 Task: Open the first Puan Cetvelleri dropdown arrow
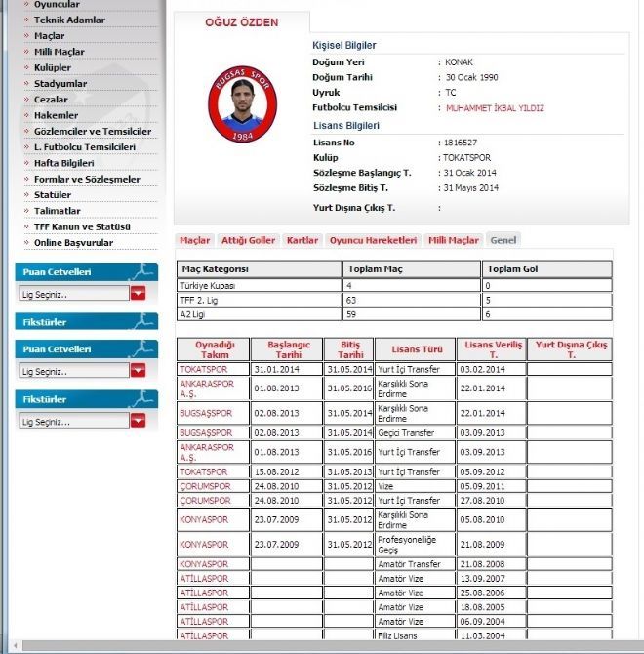click(x=138, y=293)
